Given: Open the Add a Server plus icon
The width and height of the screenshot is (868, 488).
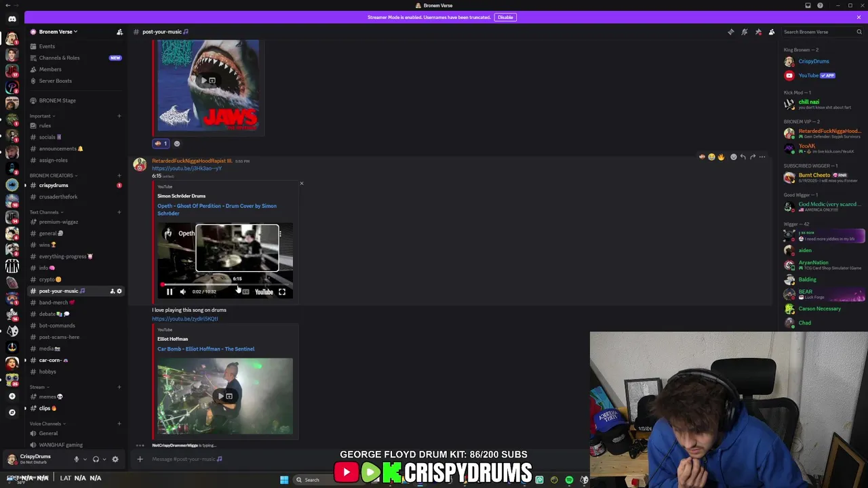Looking at the screenshot, I should (12, 396).
